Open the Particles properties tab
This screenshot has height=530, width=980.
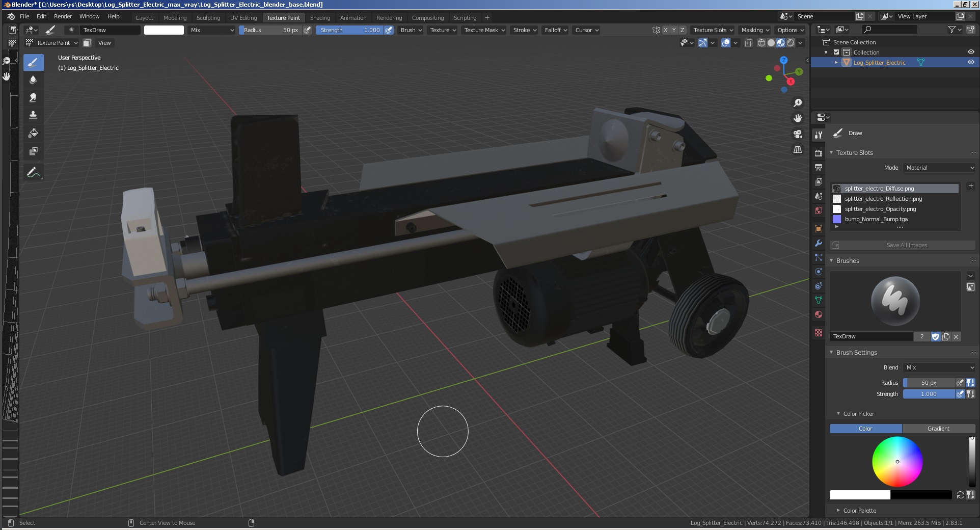(819, 257)
